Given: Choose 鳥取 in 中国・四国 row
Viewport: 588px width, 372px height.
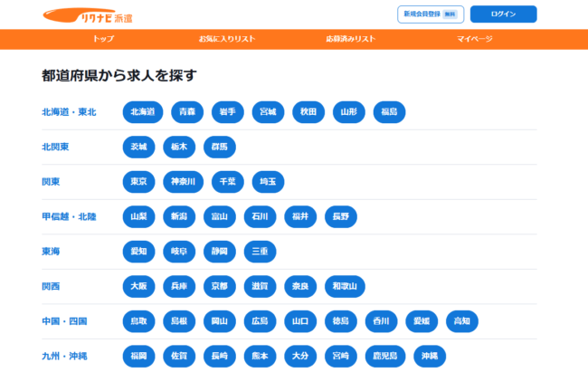Looking at the screenshot, I should tap(138, 321).
